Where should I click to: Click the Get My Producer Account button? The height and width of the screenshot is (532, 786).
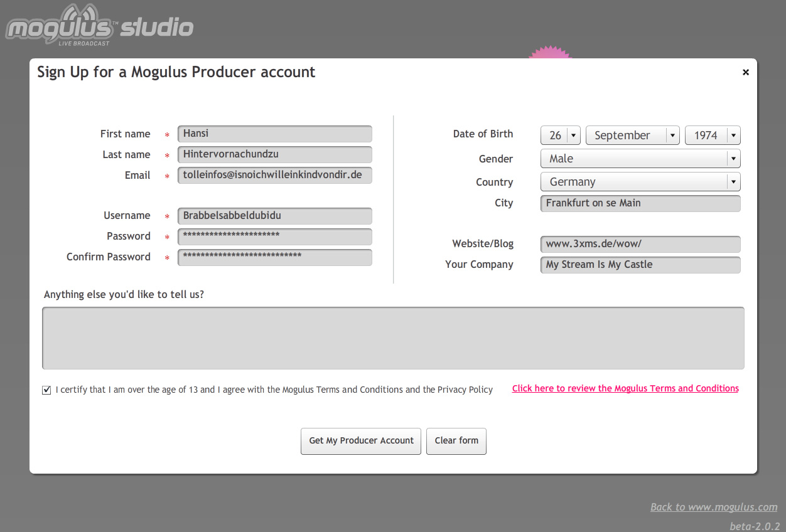tap(361, 441)
